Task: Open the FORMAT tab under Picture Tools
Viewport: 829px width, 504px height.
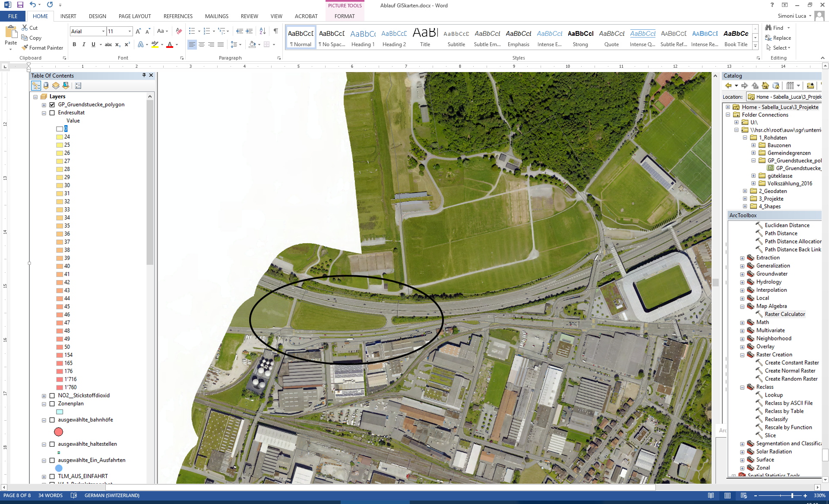Action: click(x=344, y=16)
